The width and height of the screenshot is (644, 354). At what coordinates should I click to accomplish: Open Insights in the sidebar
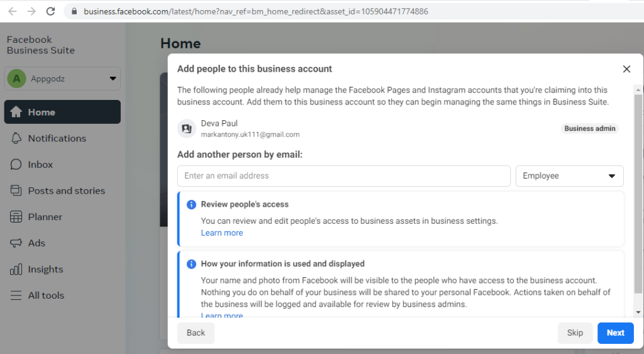(62, 269)
